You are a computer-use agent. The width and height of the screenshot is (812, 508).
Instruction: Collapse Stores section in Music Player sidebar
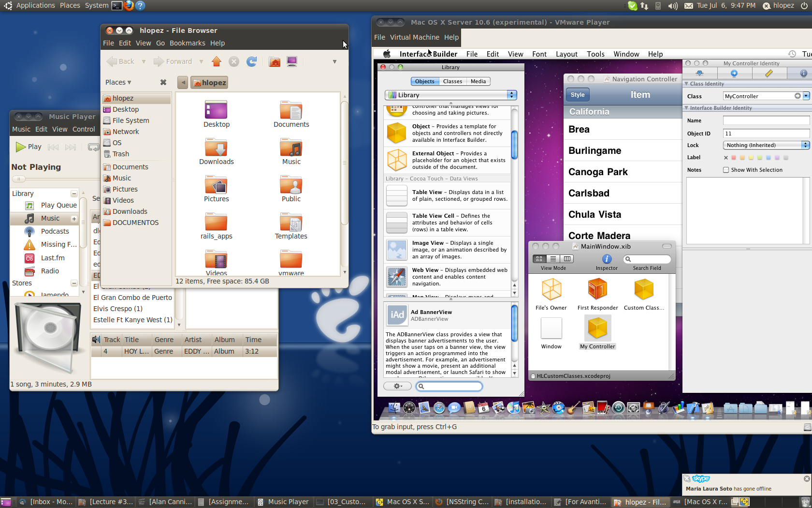74,283
